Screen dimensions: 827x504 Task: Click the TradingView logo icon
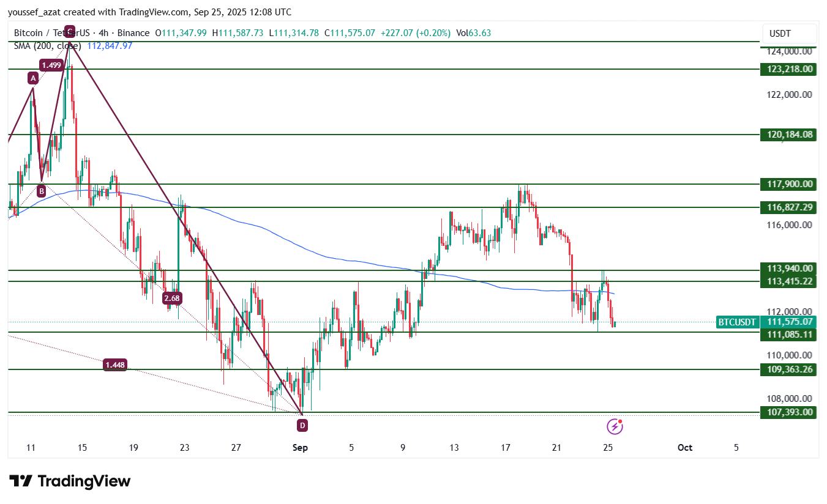pos(21,481)
